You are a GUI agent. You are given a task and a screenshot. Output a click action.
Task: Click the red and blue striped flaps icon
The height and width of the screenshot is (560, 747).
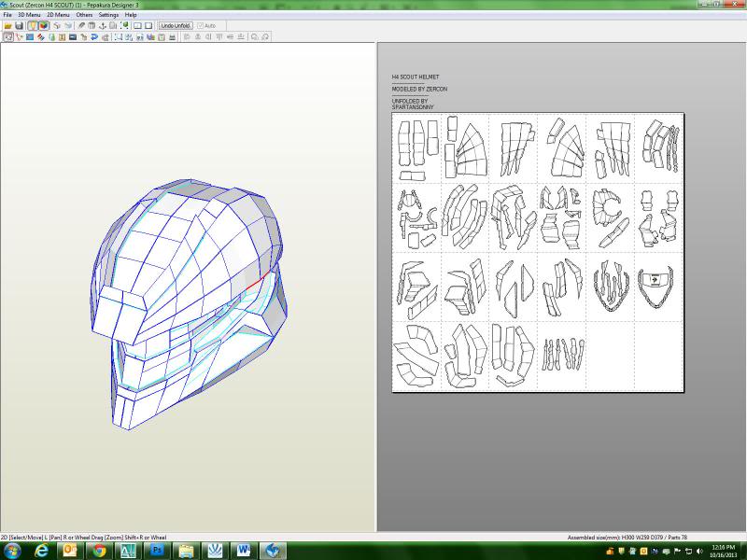(40, 37)
